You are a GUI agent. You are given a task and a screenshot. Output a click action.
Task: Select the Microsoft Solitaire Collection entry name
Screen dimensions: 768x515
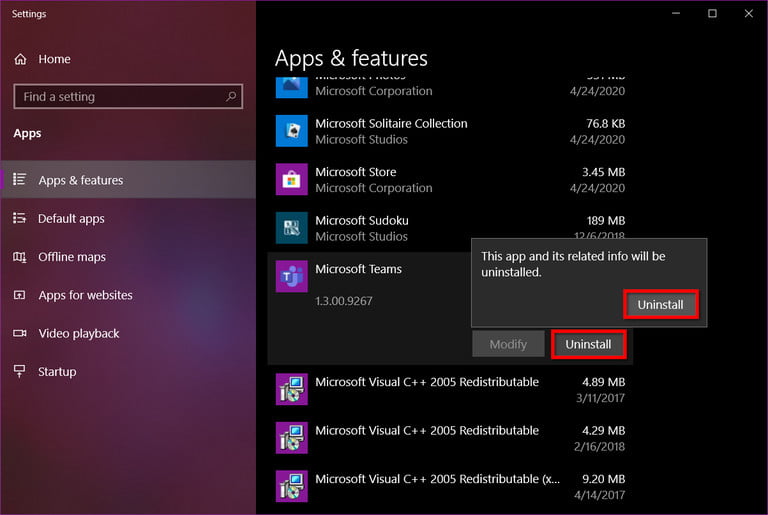(x=391, y=123)
